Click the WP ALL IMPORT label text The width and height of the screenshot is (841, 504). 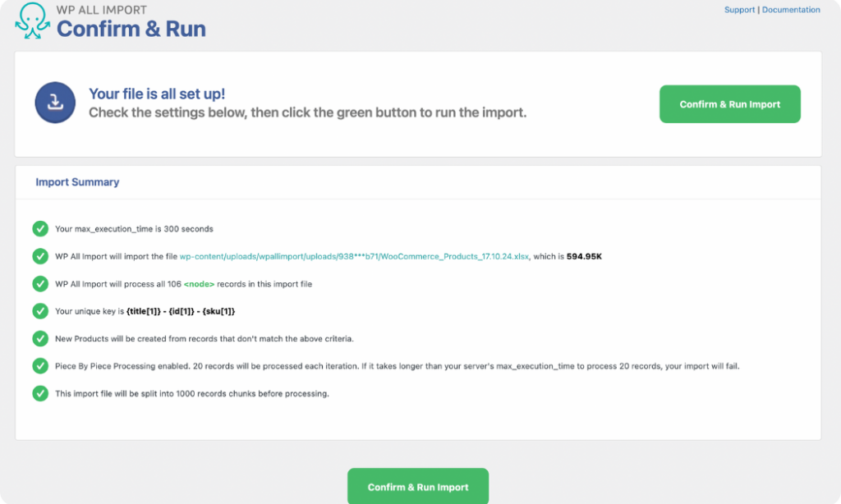(x=101, y=10)
